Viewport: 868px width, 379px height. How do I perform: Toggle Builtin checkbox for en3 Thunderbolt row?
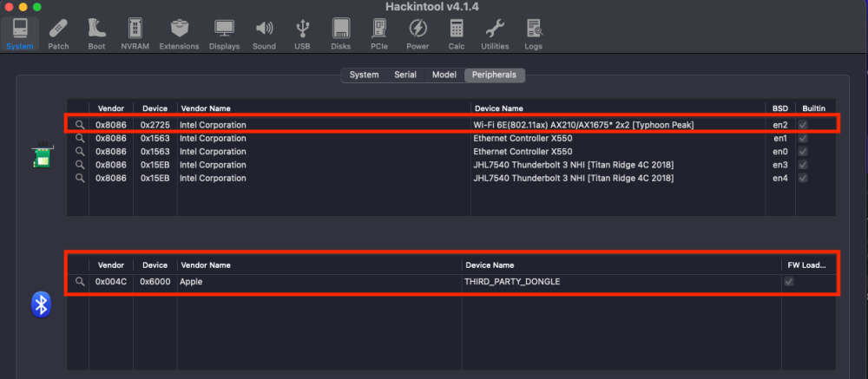[x=803, y=165]
